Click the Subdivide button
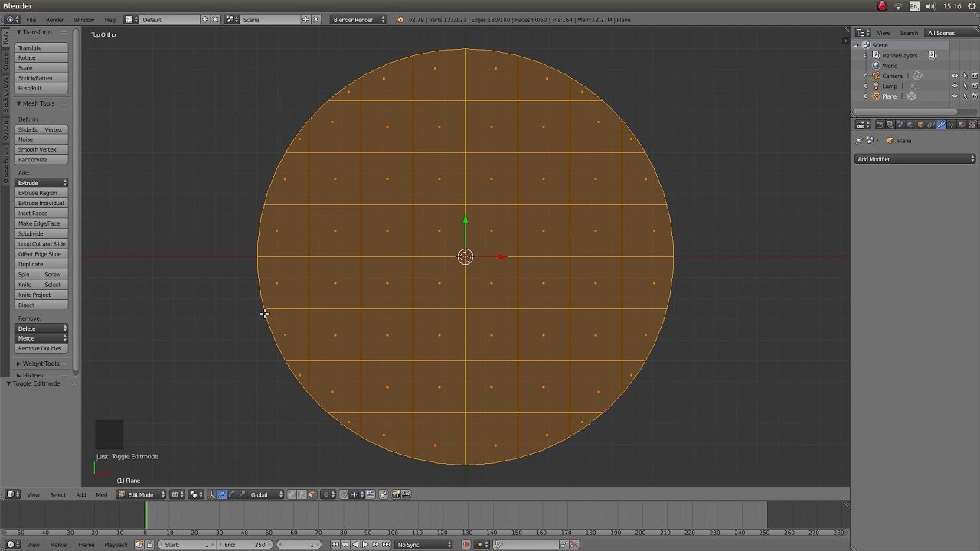The image size is (980, 551). [x=42, y=233]
